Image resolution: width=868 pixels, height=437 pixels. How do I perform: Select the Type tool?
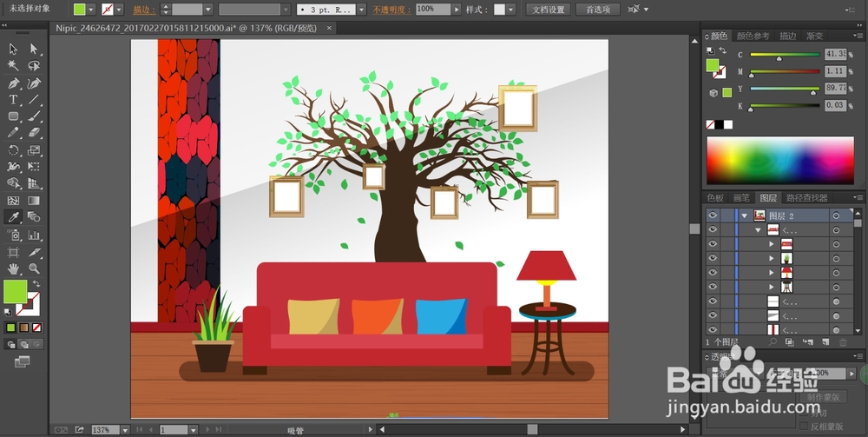click(x=13, y=100)
